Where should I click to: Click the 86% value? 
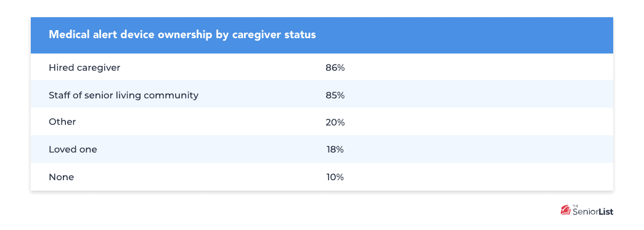(335, 68)
